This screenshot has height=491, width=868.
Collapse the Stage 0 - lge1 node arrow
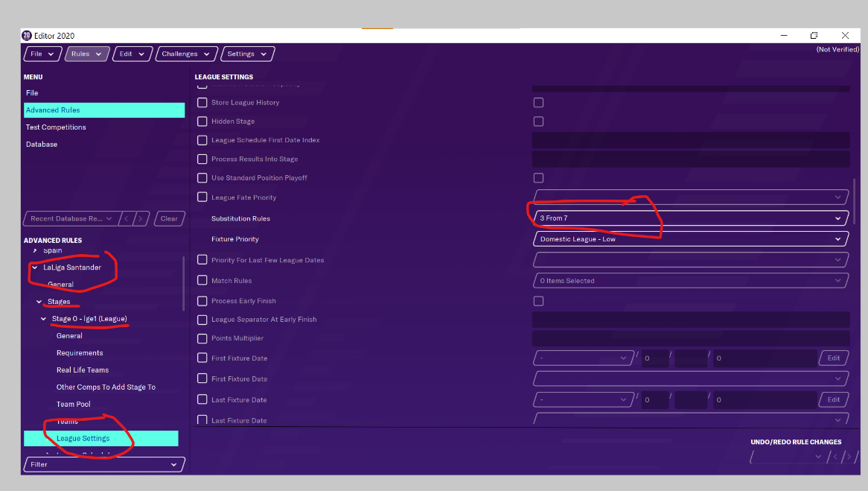point(44,319)
